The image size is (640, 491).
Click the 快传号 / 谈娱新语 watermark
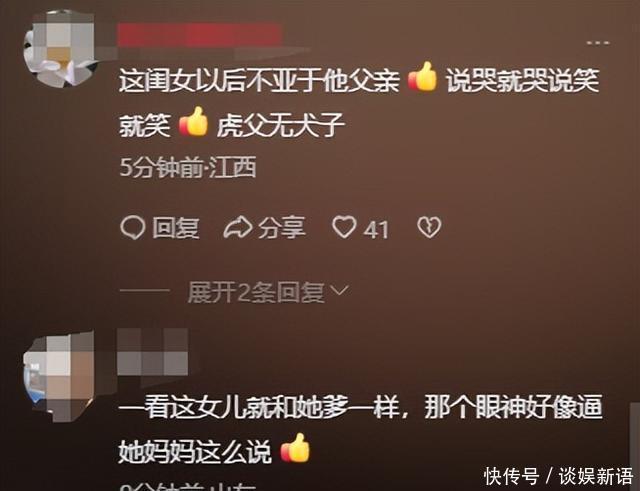coord(558,476)
